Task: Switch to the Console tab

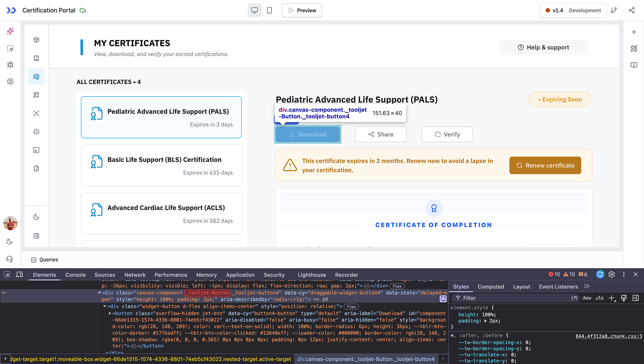Action: [75, 275]
